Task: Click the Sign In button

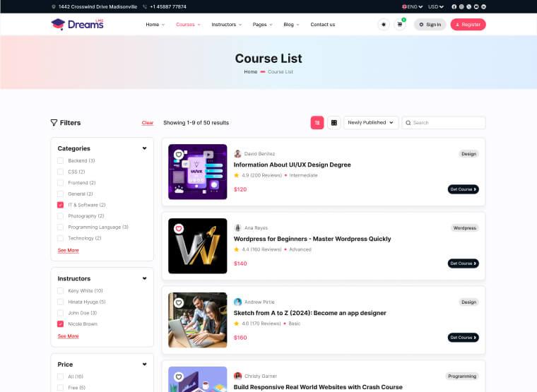Action: coord(430,25)
